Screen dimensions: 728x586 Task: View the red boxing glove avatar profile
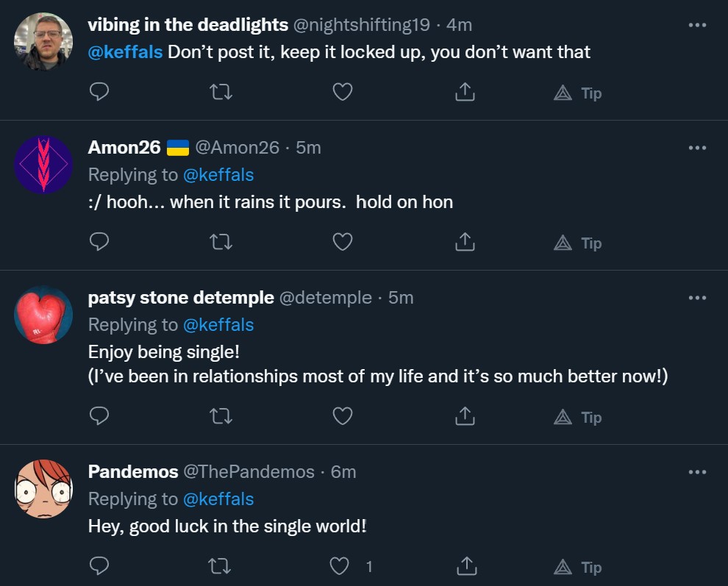coord(43,315)
